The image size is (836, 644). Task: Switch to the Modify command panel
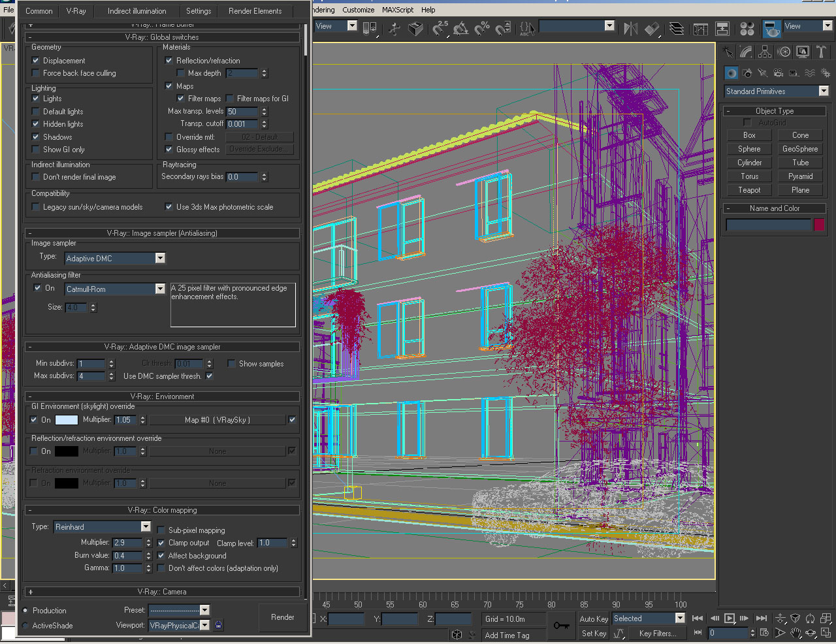[x=746, y=52]
